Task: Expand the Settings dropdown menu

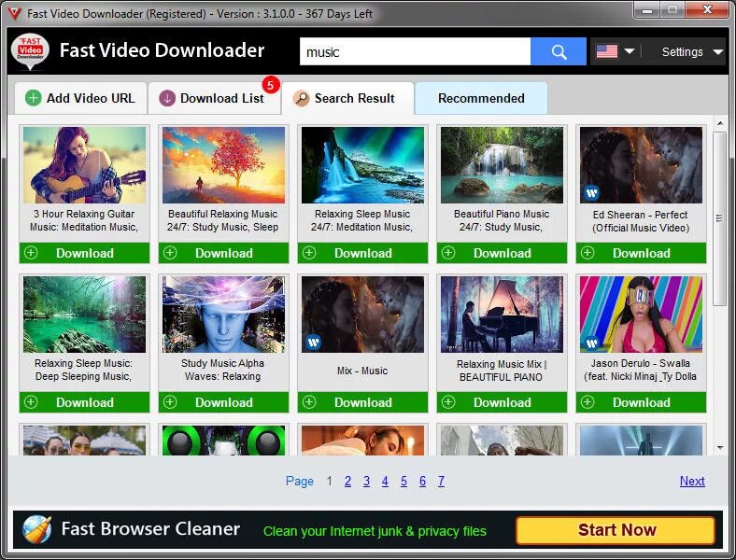Action: point(690,51)
